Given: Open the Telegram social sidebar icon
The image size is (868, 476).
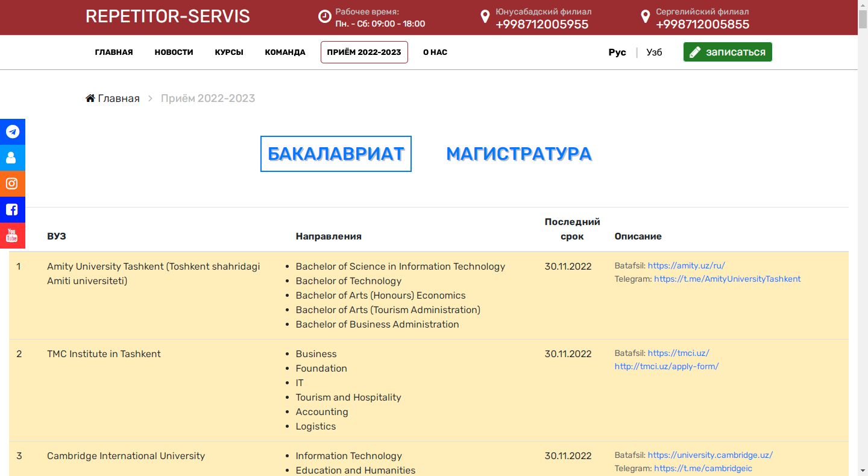Looking at the screenshot, I should 12,132.
